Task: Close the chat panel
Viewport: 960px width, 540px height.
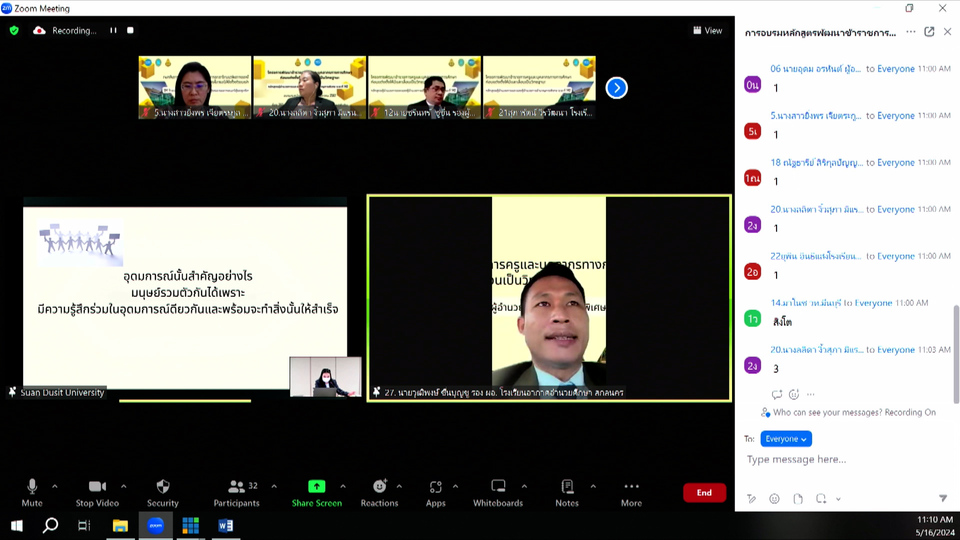Action: coord(947,32)
